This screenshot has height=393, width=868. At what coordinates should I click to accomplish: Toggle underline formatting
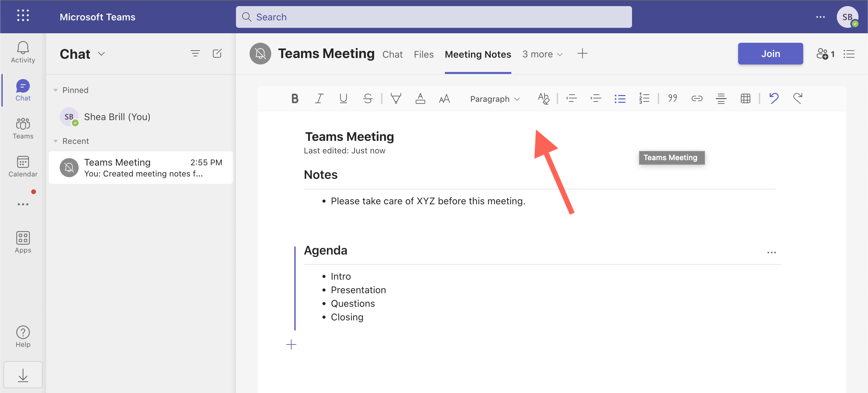coord(343,99)
